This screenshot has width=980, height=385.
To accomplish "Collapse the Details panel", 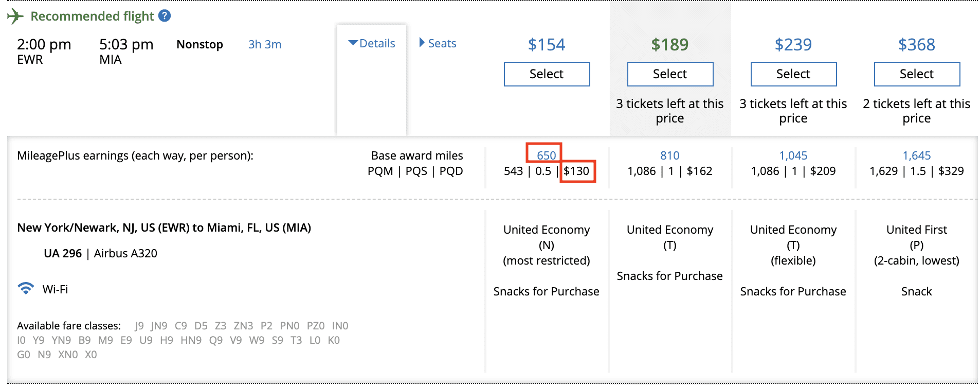I will point(372,43).
